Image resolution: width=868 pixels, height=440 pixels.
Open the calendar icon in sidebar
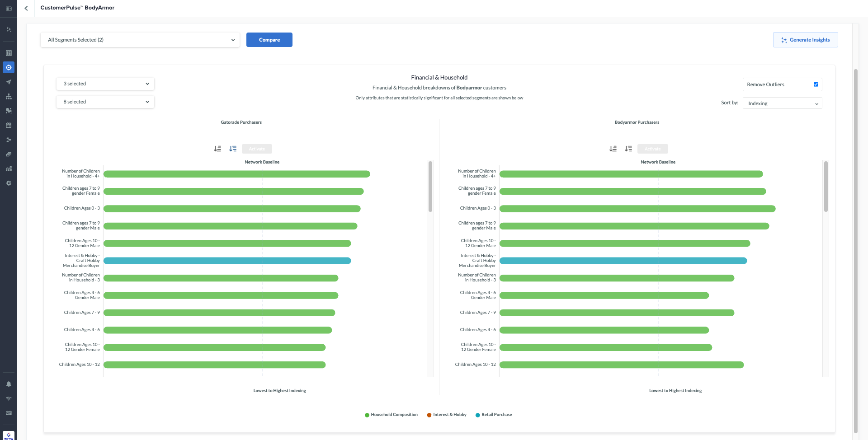[x=9, y=126]
